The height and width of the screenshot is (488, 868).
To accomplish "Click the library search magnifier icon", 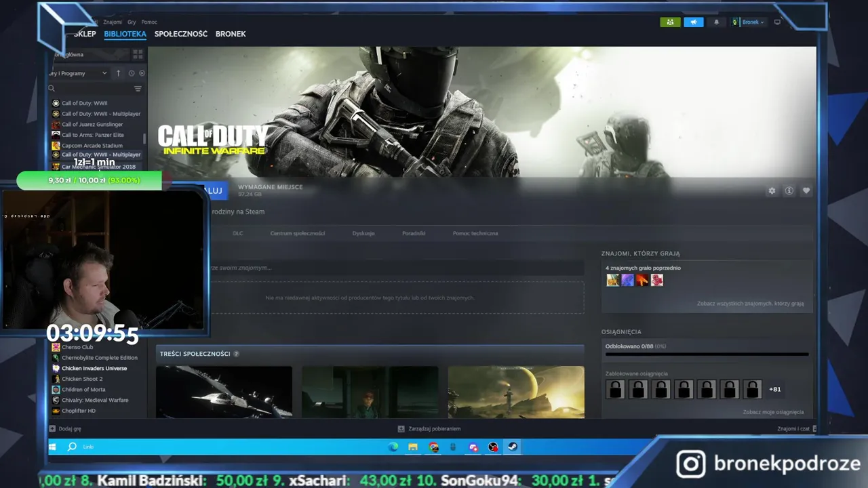I will [x=52, y=88].
